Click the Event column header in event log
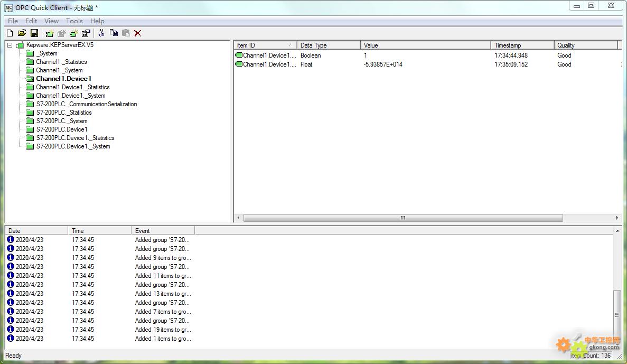The width and height of the screenshot is (627, 364). pos(163,230)
